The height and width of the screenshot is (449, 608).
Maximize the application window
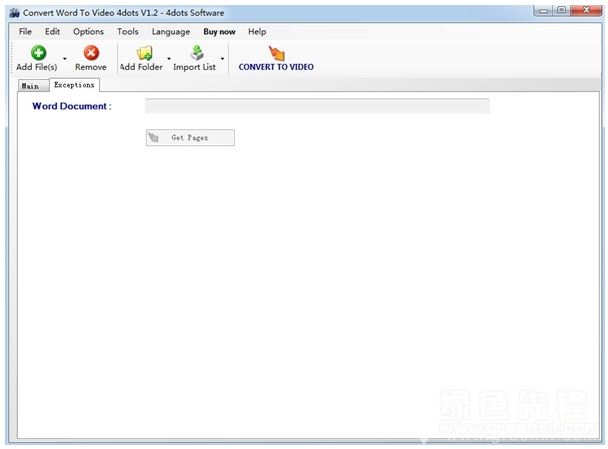tap(561, 10)
